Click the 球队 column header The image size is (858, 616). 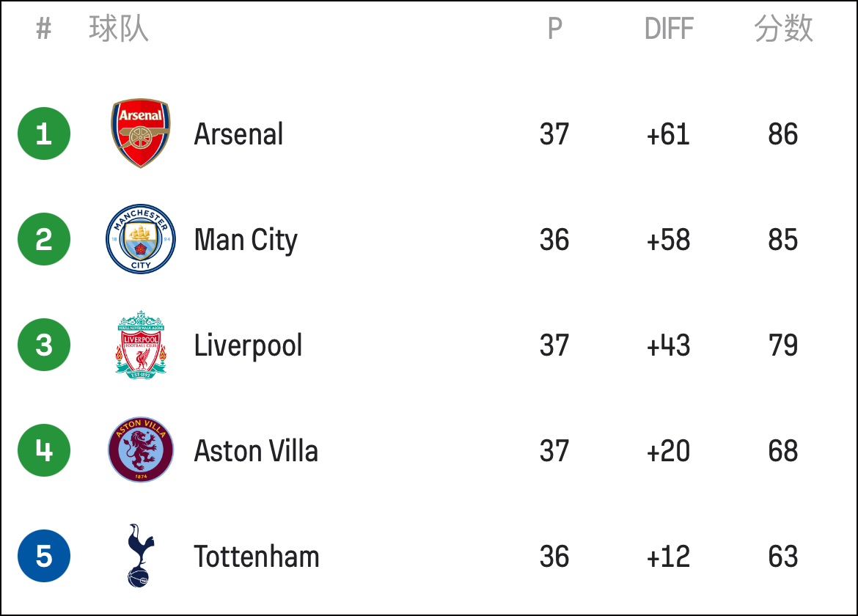click(119, 29)
